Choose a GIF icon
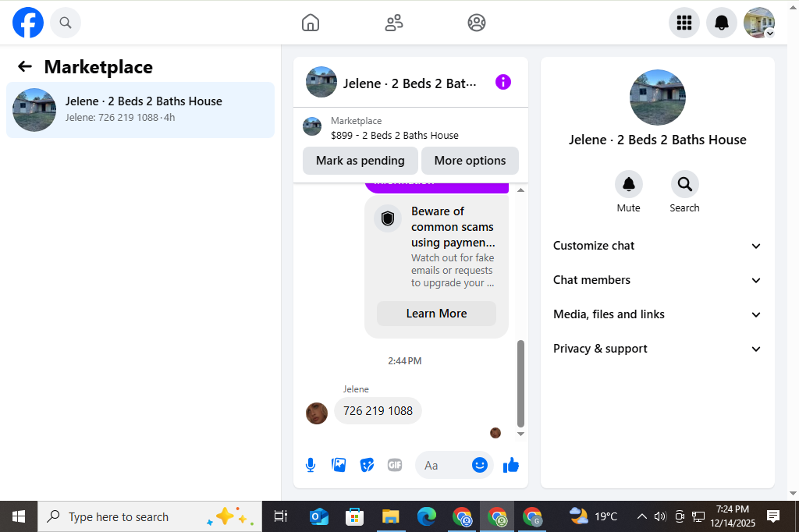 click(x=395, y=465)
